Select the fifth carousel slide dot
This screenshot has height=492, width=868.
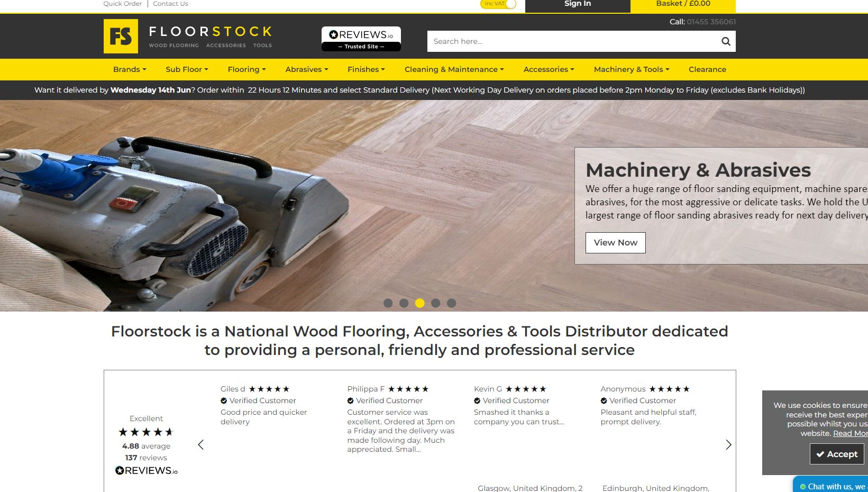(x=451, y=303)
